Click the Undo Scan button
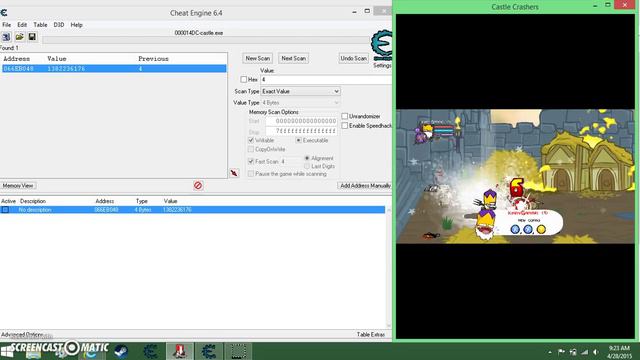Screen dimensions: 640x360 pos(353,58)
